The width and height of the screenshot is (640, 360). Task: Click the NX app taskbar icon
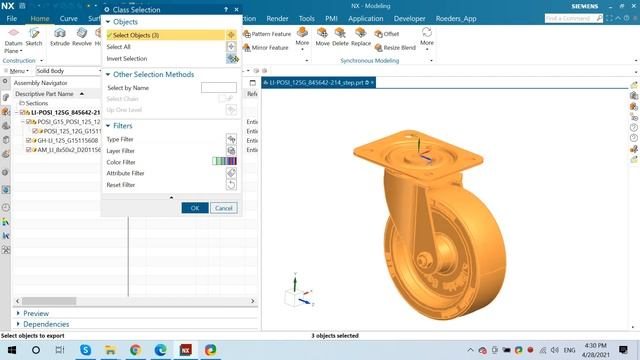(185, 350)
